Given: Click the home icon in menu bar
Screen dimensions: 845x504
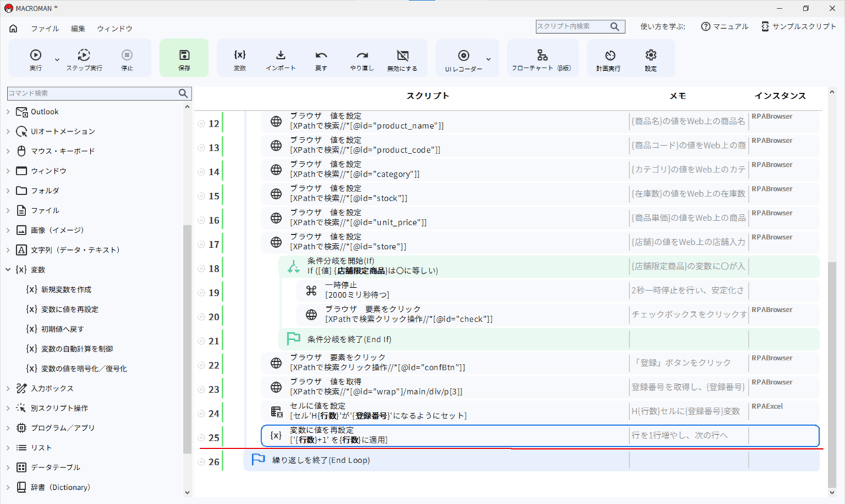Looking at the screenshot, I should coord(13,28).
